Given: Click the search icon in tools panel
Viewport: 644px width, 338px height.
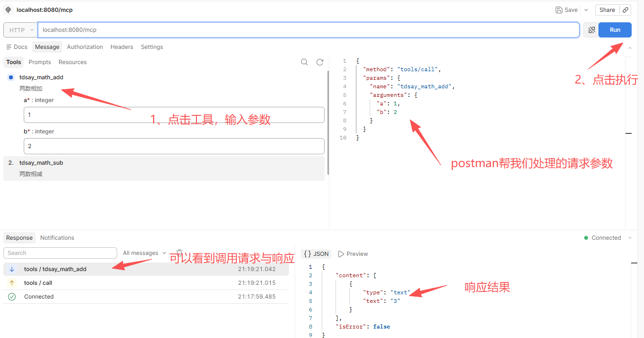Looking at the screenshot, I should (305, 62).
